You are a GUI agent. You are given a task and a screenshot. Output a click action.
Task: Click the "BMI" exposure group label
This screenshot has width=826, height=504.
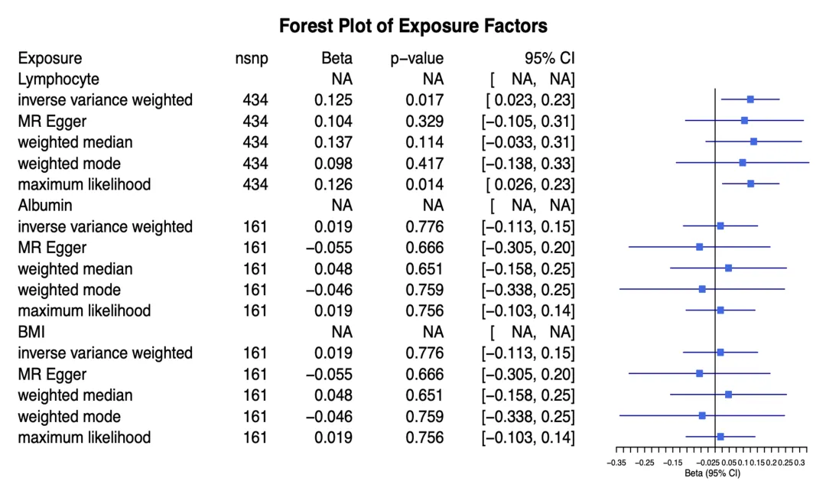pos(32,332)
